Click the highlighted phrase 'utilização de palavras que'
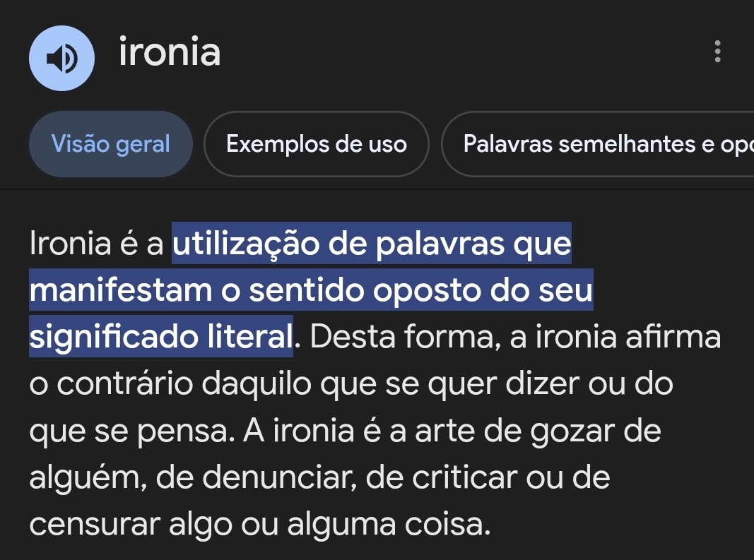The width and height of the screenshot is (754, 560). coord(372,244)
